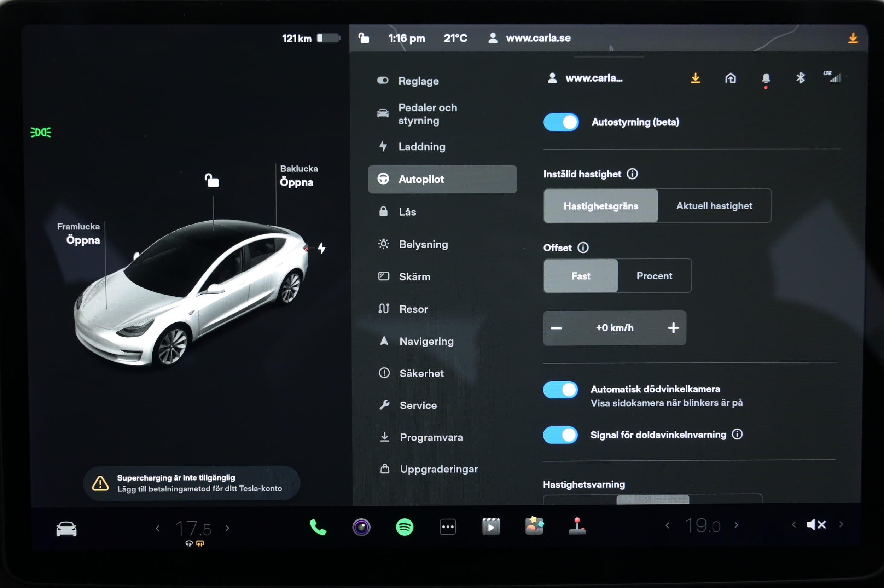Turn off Automatisk dödvinkelkamera switch

point(560,390)
